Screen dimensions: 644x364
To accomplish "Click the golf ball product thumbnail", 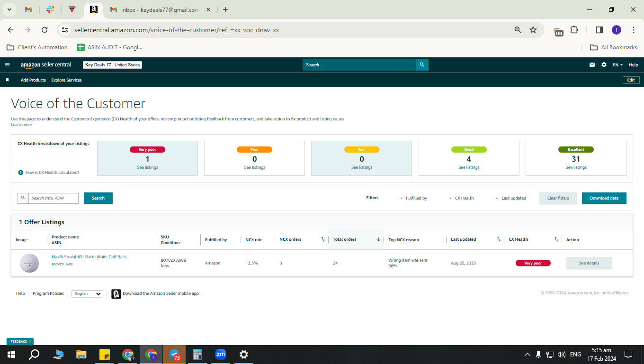I will coord(29,263).
